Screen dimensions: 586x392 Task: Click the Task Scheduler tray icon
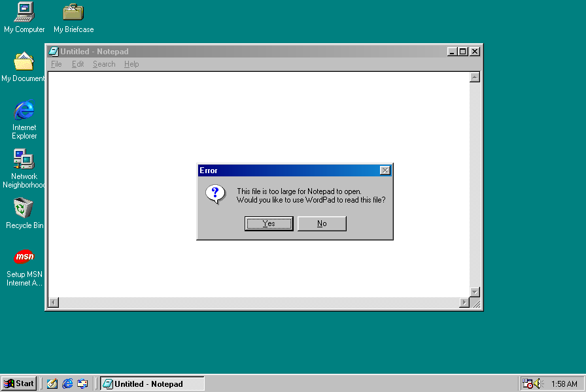[x=527, y=384]
